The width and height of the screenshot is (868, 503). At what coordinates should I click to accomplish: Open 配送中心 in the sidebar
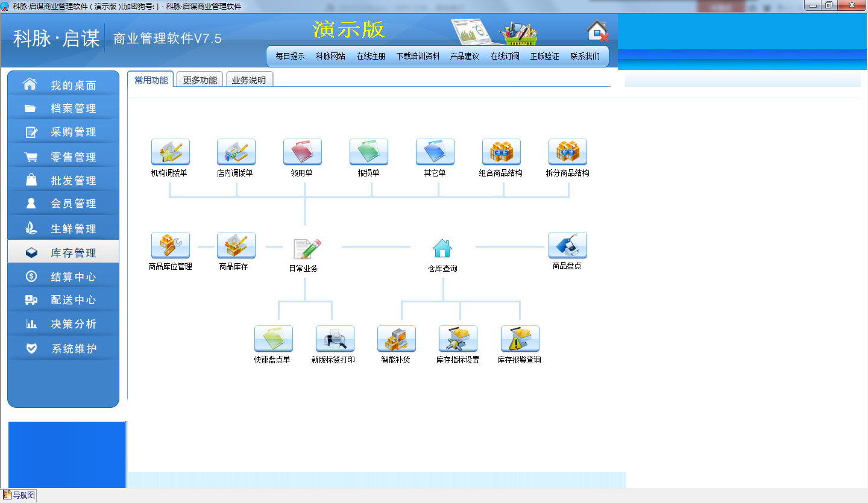pos(63,300)
